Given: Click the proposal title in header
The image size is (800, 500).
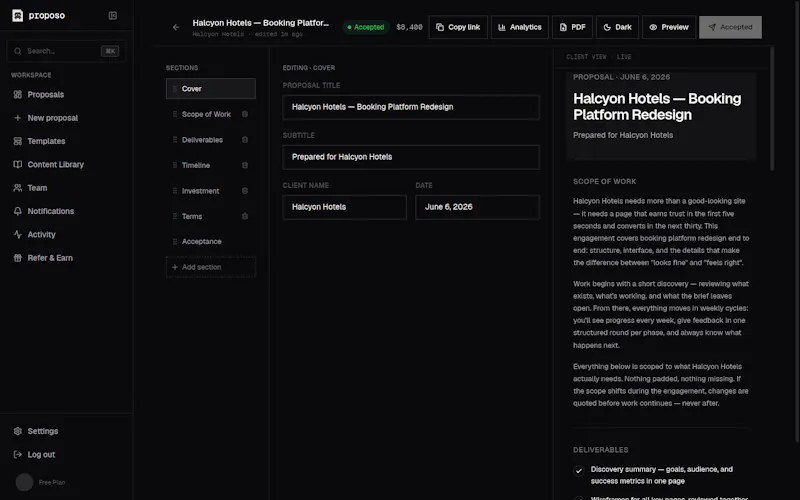Looking at the screenshot, I should (x=260, y=23).
